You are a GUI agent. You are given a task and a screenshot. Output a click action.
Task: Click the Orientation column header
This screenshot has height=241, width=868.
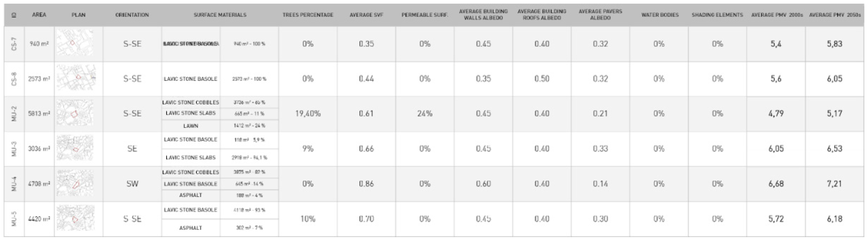132,15
